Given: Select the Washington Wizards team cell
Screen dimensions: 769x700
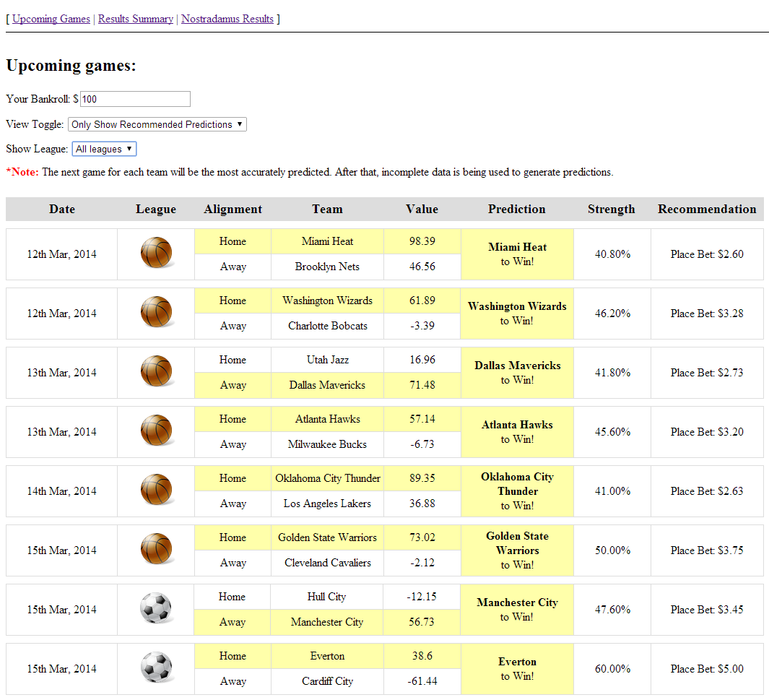Looking at the screenshot, I should 328,301.
